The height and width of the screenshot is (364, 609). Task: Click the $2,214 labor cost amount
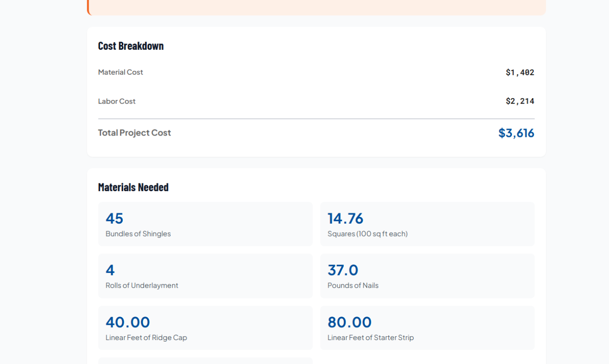(x=520, y=102)
